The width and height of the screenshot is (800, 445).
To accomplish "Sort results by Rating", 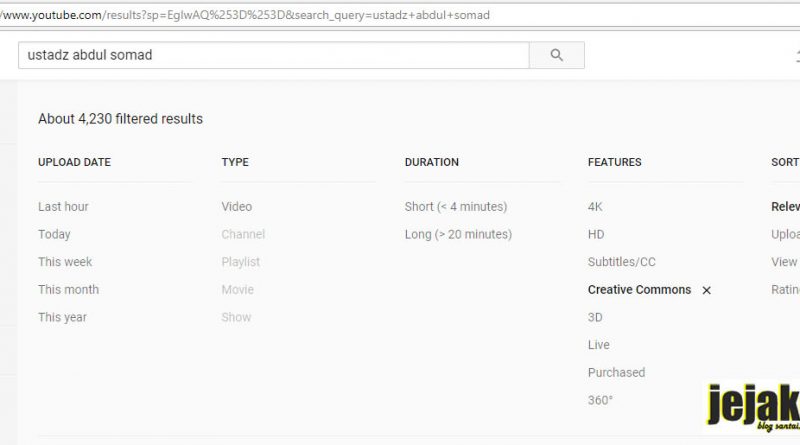I will tap(786, 289).
